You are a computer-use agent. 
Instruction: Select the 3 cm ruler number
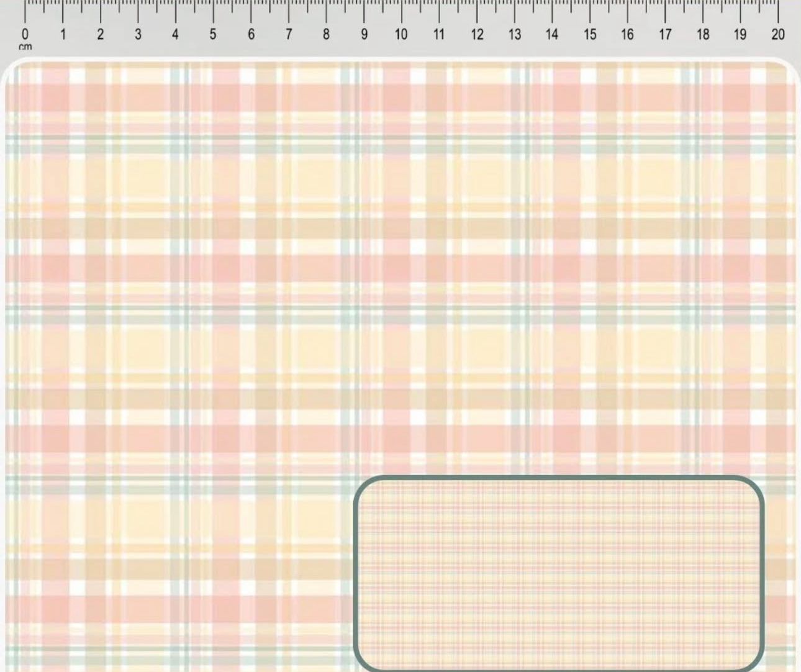click(138, 34)
